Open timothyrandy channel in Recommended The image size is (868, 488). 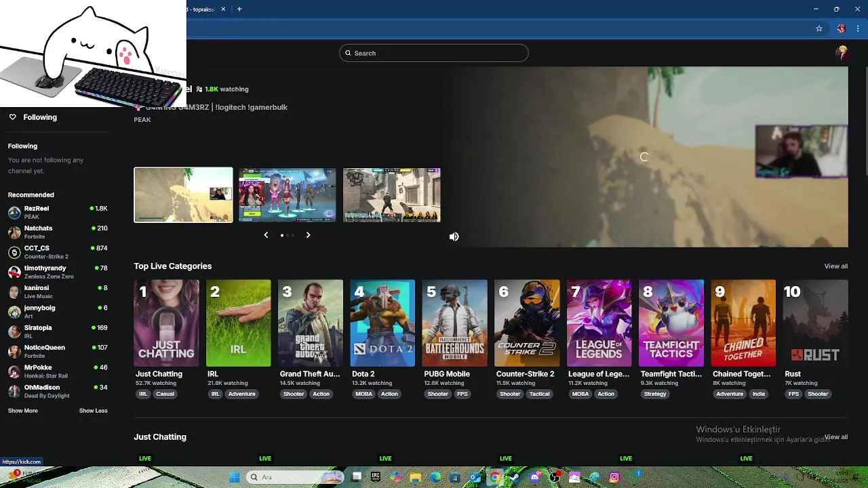(58, 272)
